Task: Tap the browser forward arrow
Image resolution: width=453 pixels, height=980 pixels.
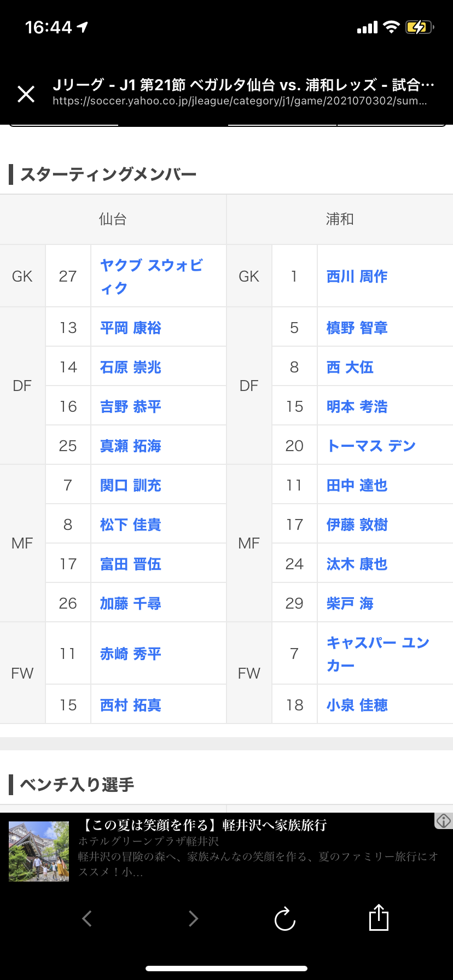Action: pos(193,918)
